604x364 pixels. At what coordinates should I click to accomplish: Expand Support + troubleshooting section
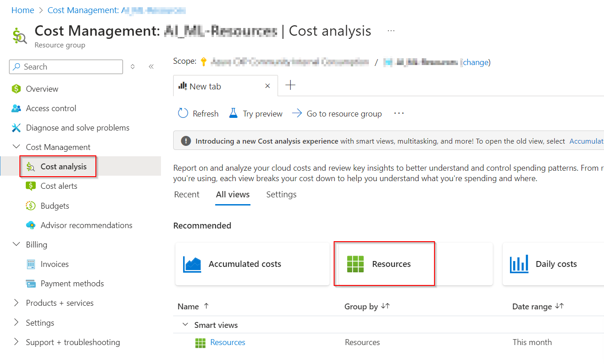pyautogui.click(x=17, y=342)
